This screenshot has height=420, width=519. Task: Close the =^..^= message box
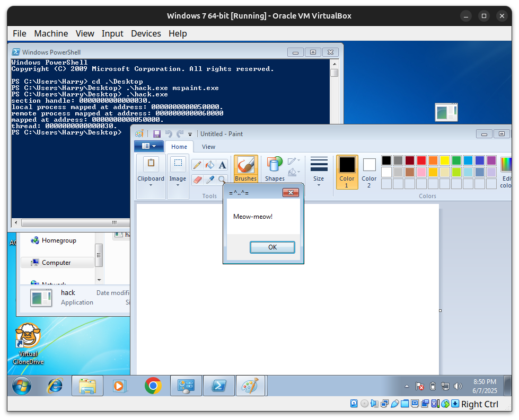291,192
